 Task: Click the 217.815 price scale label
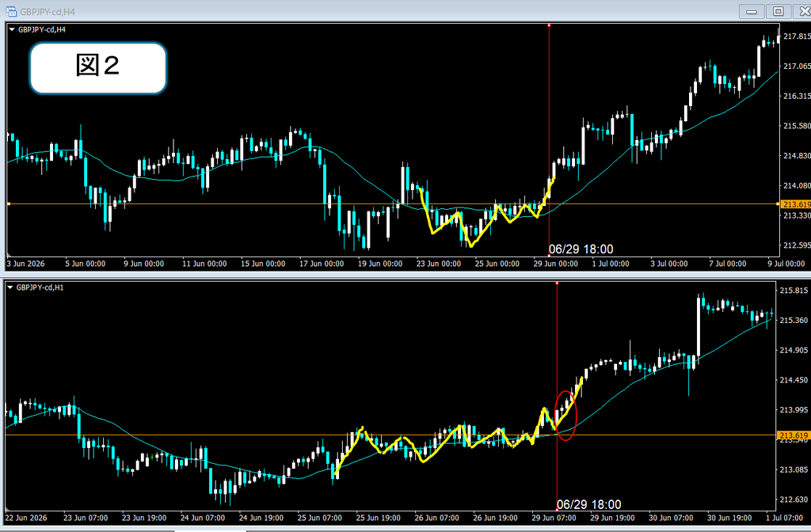[797, 36]
